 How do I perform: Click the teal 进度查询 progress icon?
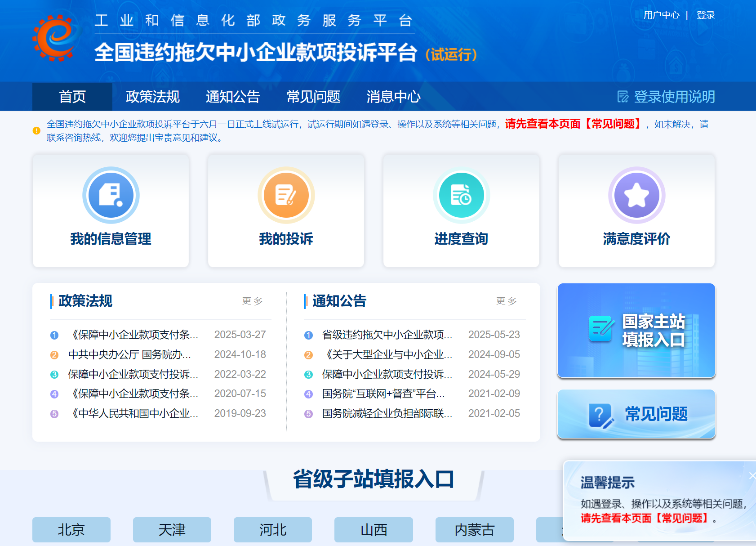point(461,195)
